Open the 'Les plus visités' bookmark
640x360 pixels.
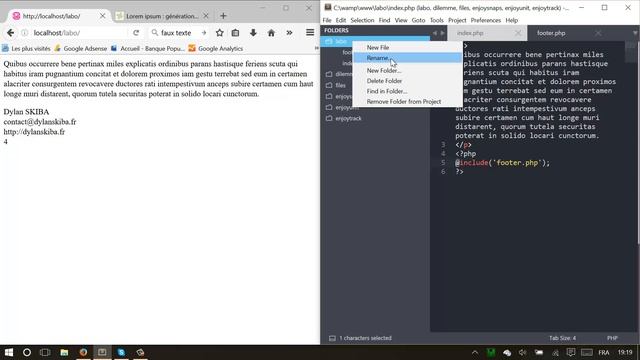[x=27, y=49]
